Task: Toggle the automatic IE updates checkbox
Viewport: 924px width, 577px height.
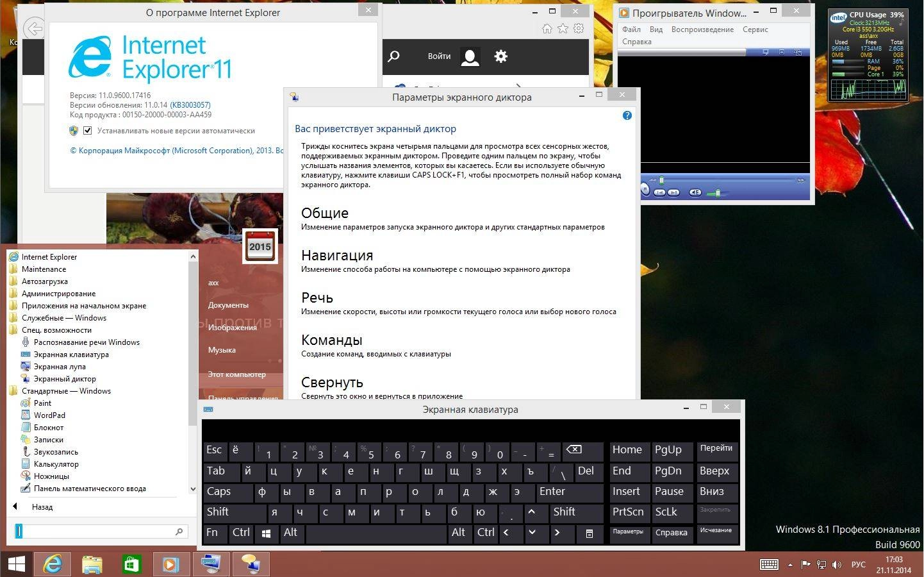Action: pos(88,130)
